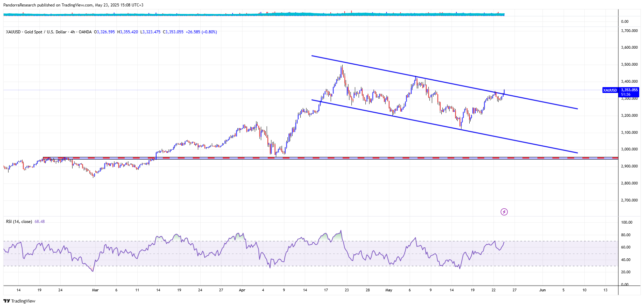
Task: Click the open value O3,326.595
Action: (x=104, y=32)
